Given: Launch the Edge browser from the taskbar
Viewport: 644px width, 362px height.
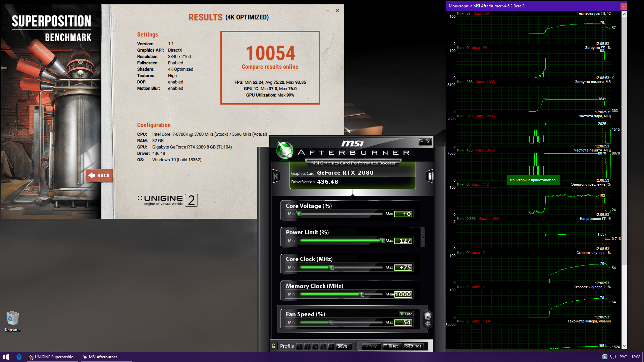Looking at the screenshot, I should [19, 357].
